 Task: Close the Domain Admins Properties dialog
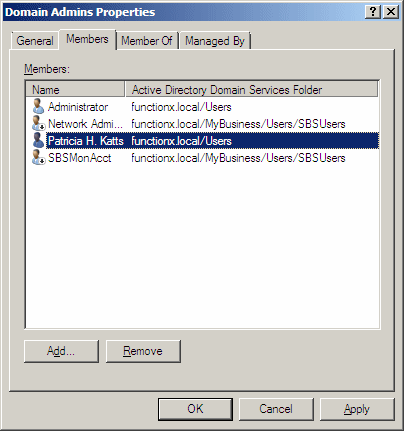[391, 12]
